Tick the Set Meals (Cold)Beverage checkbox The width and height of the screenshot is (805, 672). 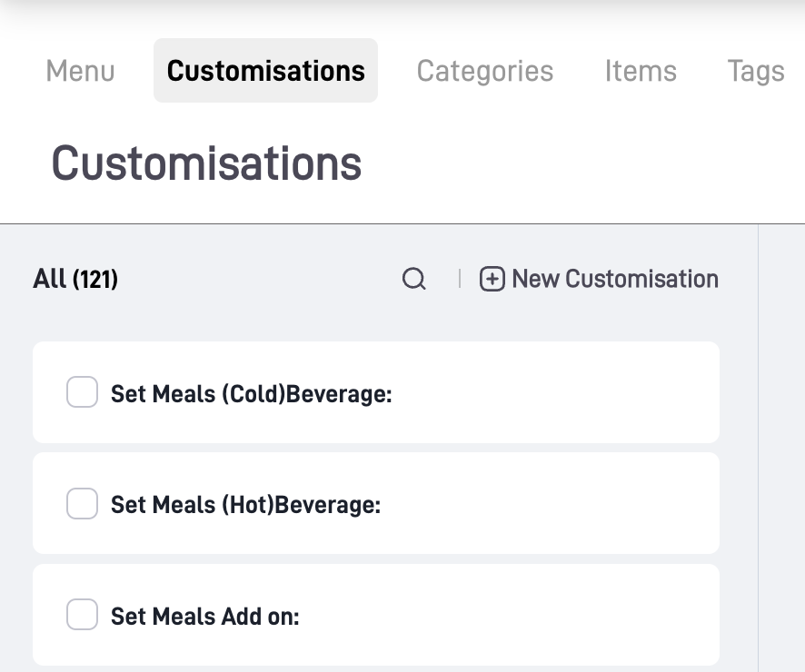[x=83, y=393]
